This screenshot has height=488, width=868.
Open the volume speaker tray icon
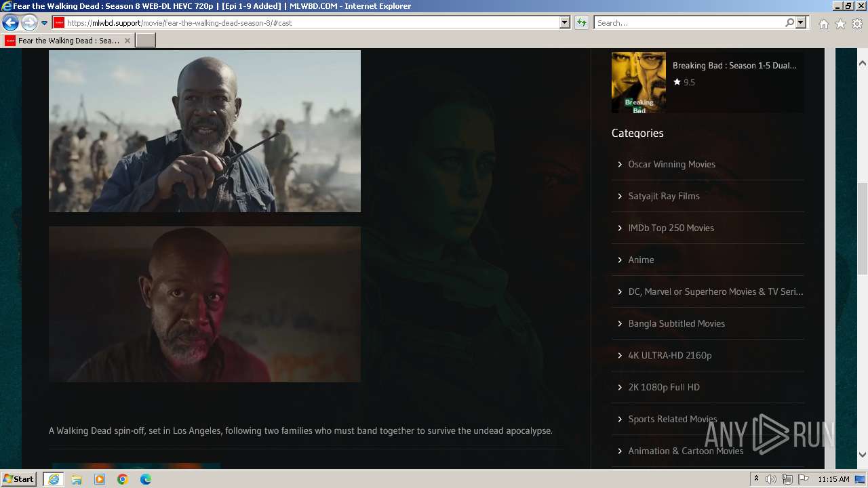point(771,479)
